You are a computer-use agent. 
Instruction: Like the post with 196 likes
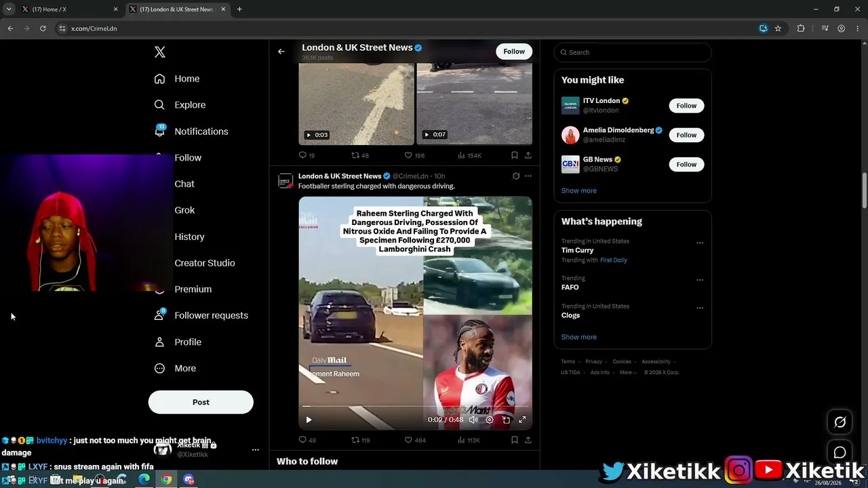click(414, 155)
